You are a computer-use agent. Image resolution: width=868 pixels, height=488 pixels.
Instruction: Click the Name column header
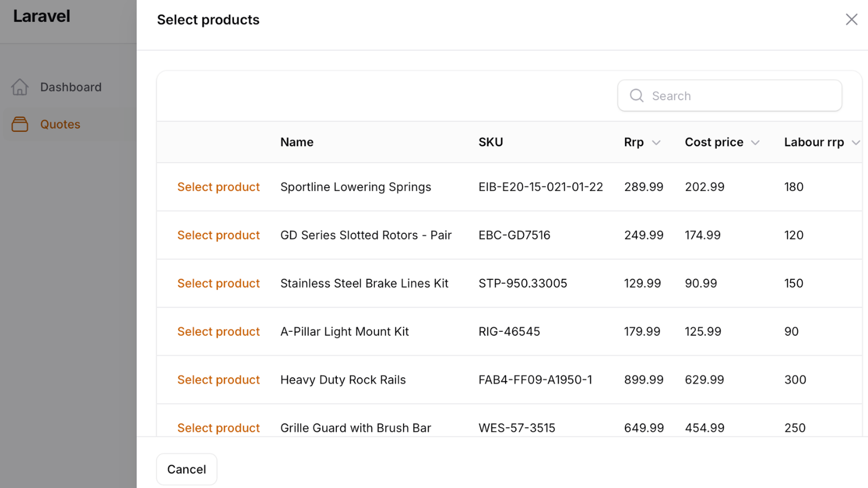(x=297, y=142)
